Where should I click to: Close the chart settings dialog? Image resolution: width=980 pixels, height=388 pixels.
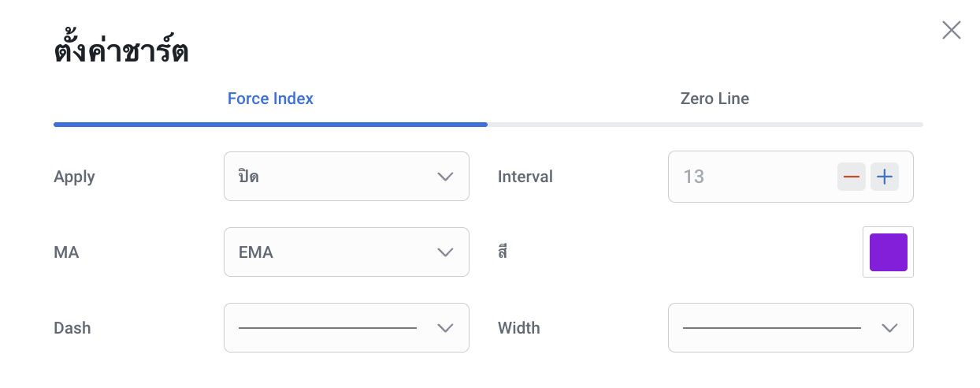(951, 30)
